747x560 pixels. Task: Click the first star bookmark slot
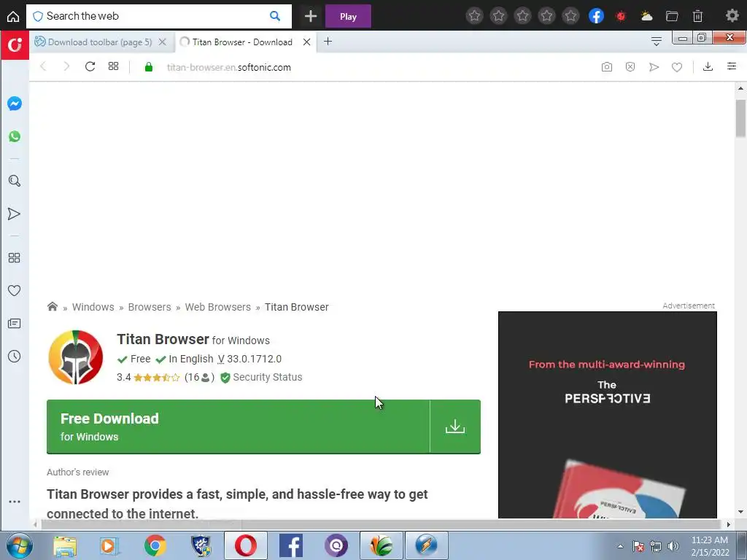click(x=474, y=16)
